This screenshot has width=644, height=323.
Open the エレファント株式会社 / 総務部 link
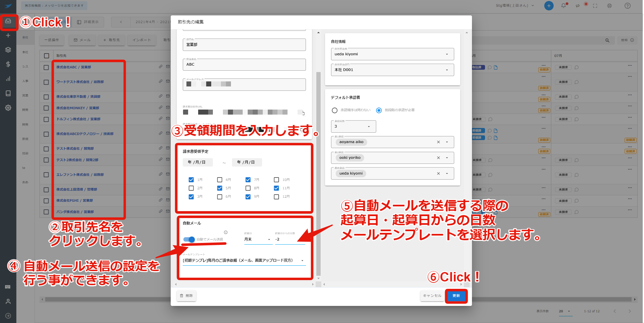(x=80, y=175)
